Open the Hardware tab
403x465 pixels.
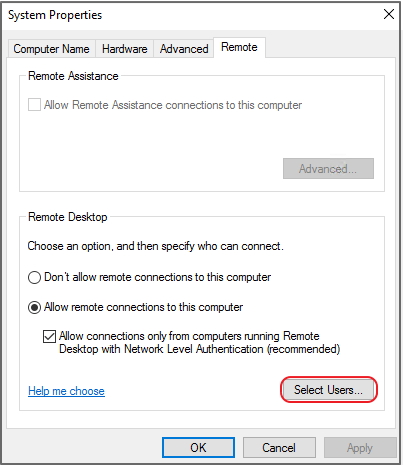[x=124, y=49]
